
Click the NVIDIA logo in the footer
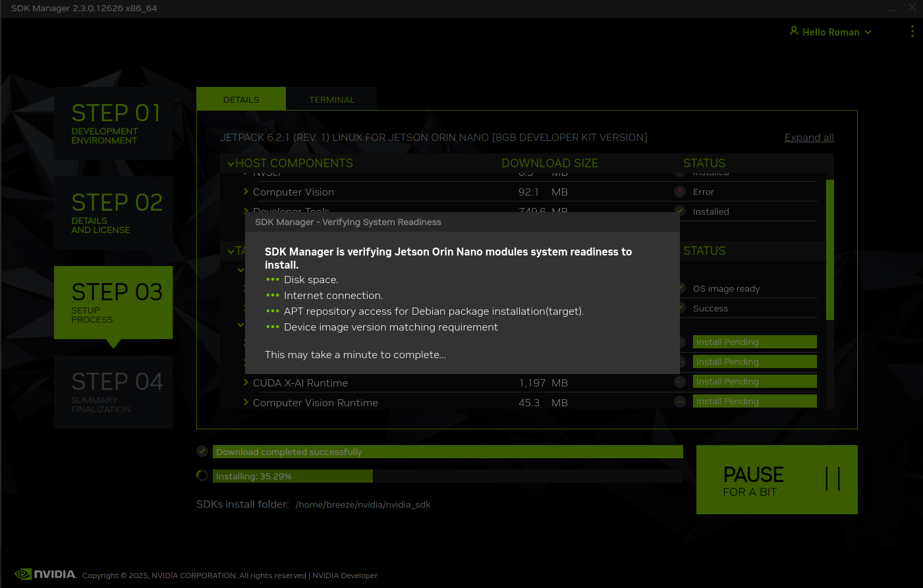(x=45, y=574)
